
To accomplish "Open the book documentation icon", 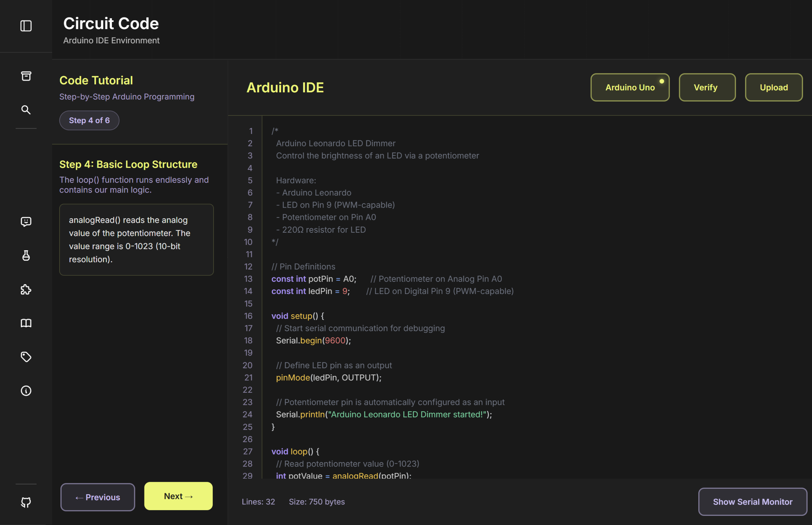I will (x=26, y=323).
